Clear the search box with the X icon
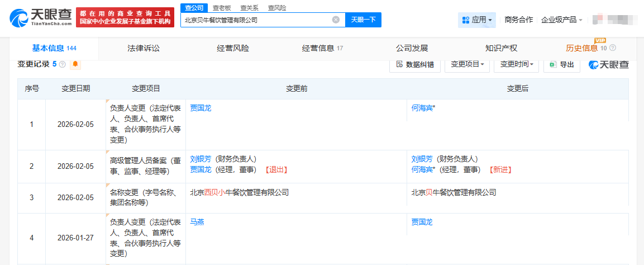This screenshot has height=265, width=644. [336, 20]
